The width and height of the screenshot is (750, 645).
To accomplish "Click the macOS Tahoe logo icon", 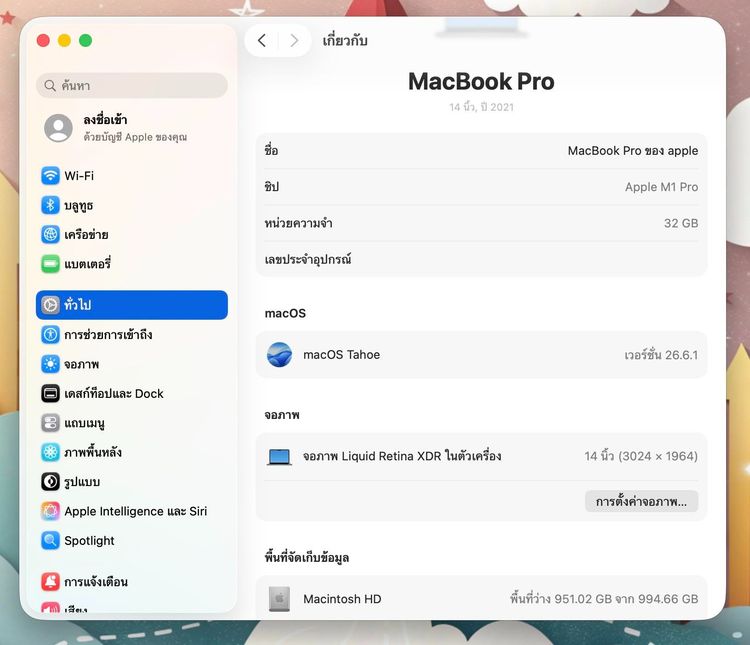I will 279,355.
